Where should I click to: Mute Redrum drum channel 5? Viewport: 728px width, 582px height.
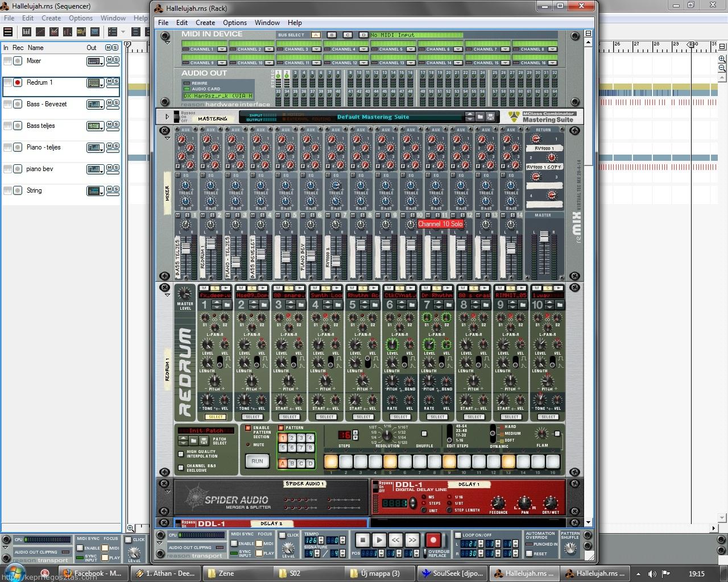(x=351, y=288)
